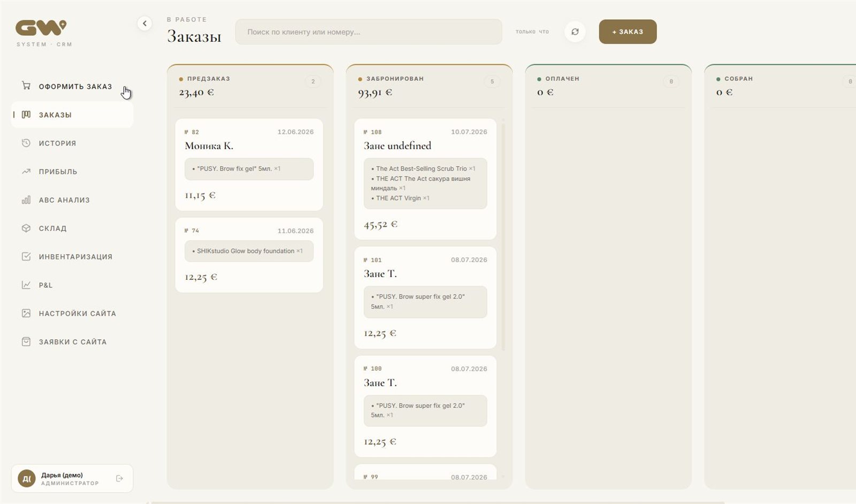This screenshot has width=856, height=504.
Task: Click the GW System CRM logo
Action: tap(43, 33)
